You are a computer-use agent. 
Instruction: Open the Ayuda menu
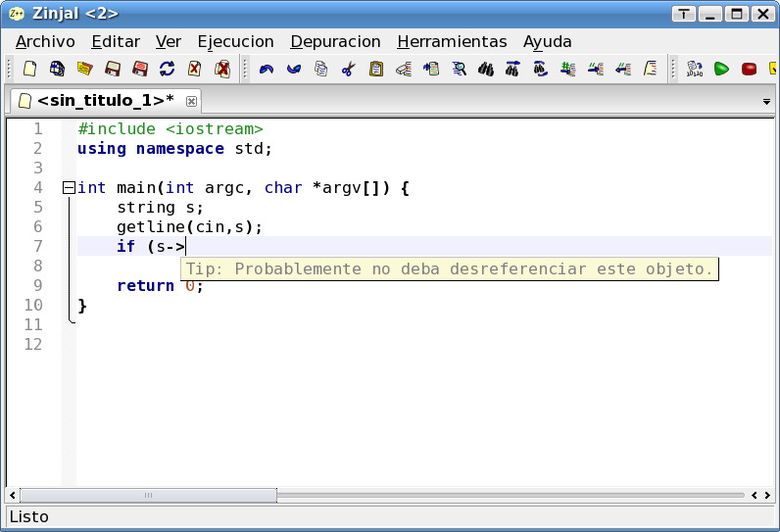click(547, 42)
